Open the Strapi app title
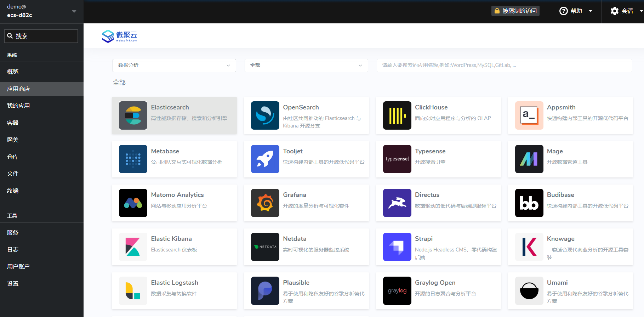 pos(424,239)
